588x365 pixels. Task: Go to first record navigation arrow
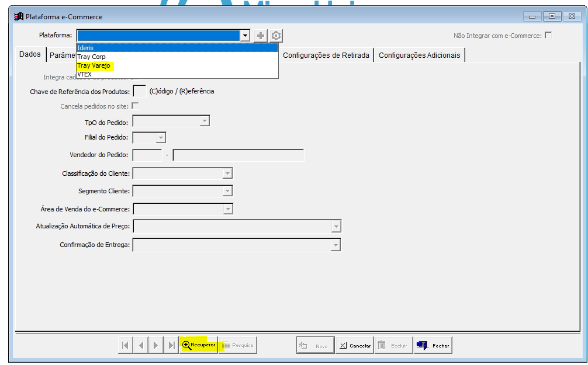tap(125, 345)
